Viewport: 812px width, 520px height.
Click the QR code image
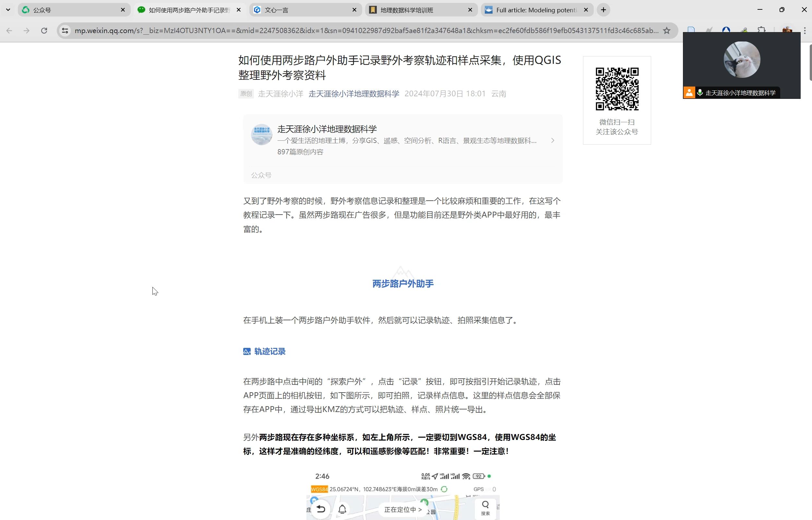[x=617, y=89]
